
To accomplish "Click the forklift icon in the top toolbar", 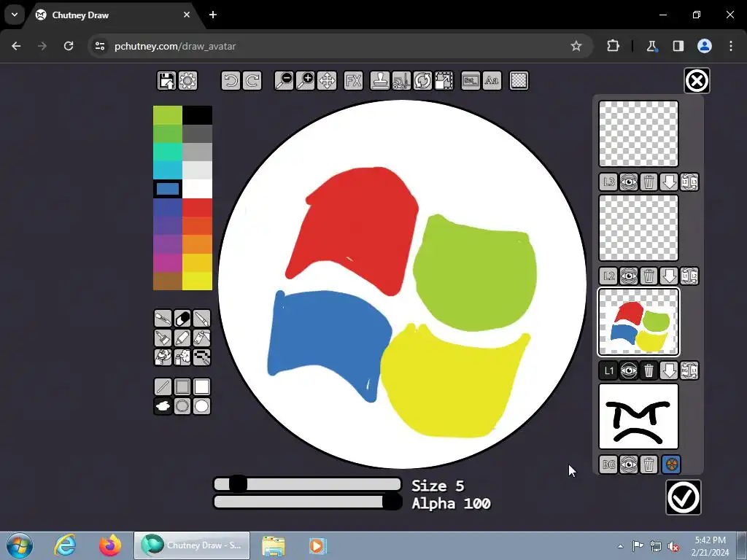I will tap(401, 80).
